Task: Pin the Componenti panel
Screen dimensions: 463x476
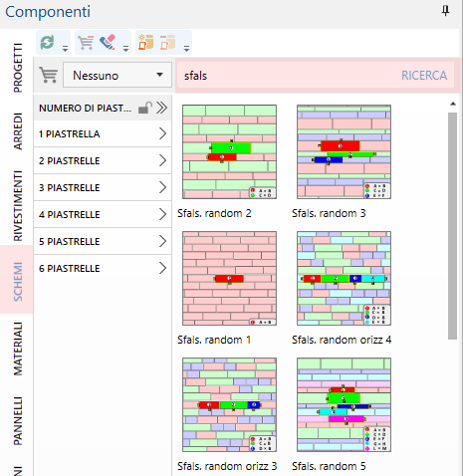Action: pyautogui.click(x=445, y=12)
